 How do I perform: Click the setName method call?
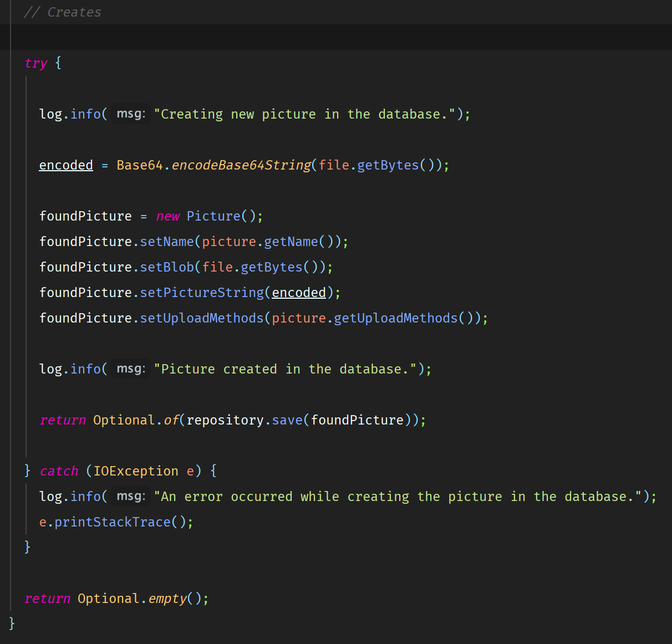167,242
